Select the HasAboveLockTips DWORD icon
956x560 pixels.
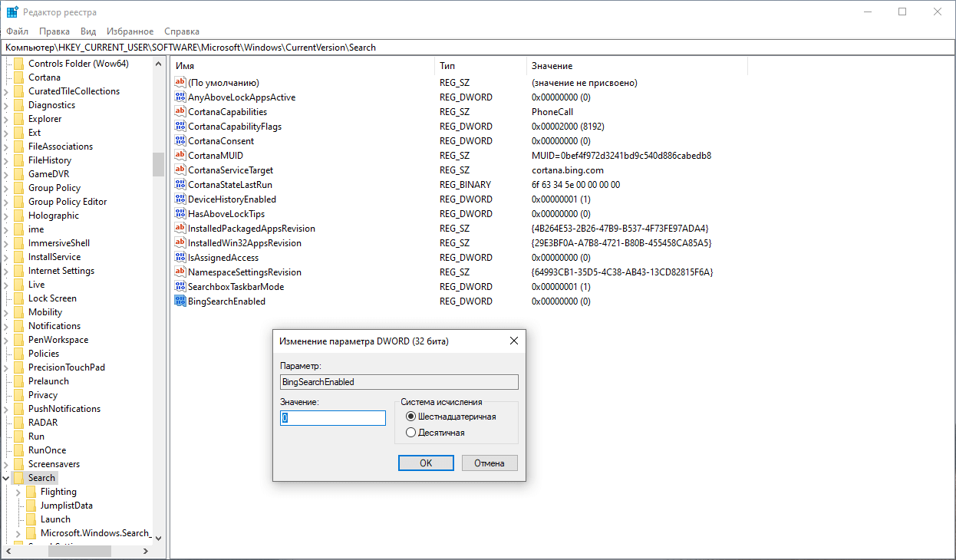tap(180, 214)
